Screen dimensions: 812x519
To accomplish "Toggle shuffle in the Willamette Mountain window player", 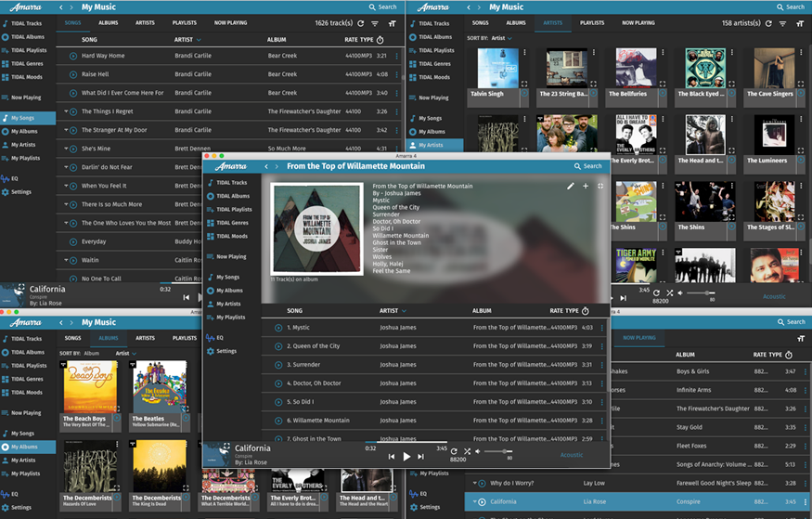I will pos(466,451).
